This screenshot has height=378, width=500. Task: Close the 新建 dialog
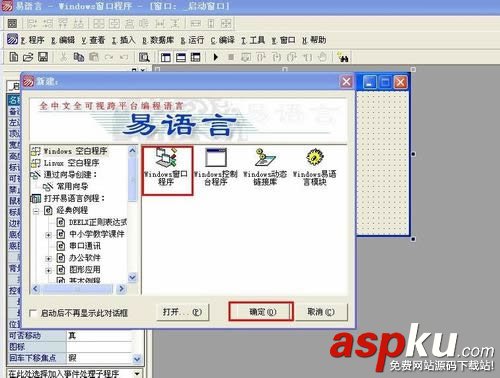click(346, 81)
